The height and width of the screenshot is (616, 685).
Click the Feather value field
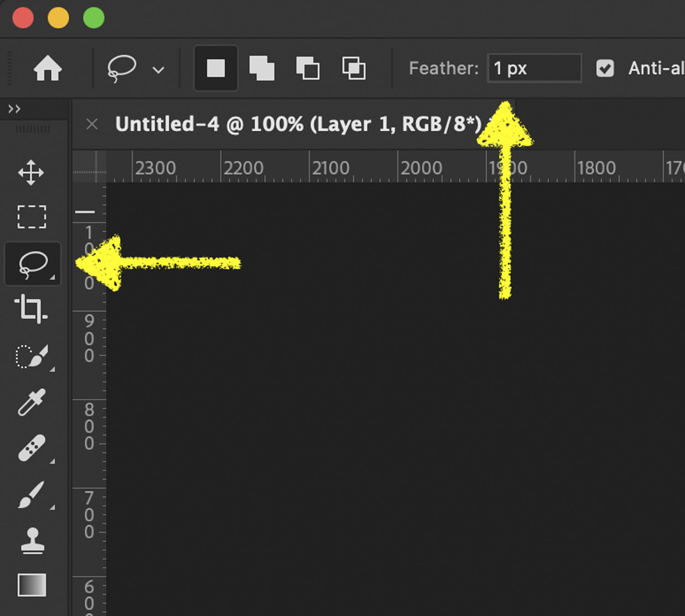point(534,68)
